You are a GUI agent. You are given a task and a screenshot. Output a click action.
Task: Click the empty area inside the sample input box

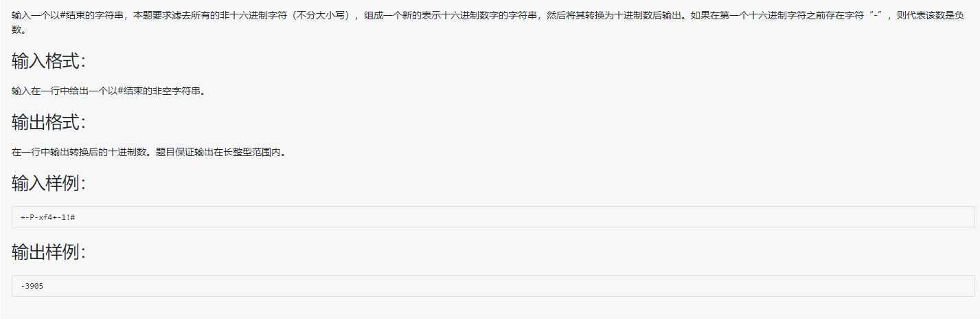522,217
